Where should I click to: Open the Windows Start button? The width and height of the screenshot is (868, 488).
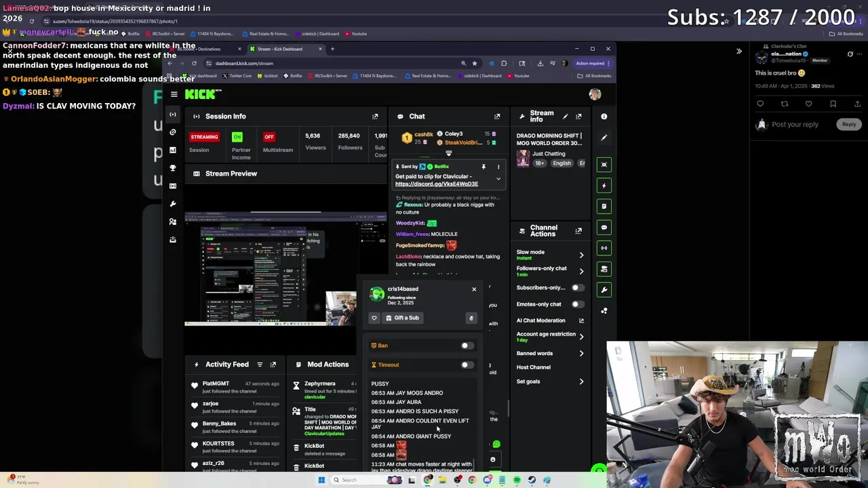(x=321, y=480)
